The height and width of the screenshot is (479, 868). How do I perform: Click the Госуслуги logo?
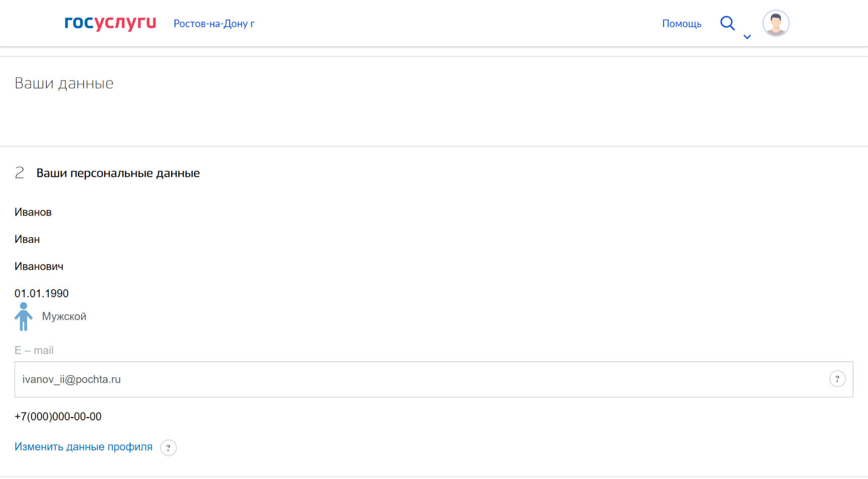110,23
